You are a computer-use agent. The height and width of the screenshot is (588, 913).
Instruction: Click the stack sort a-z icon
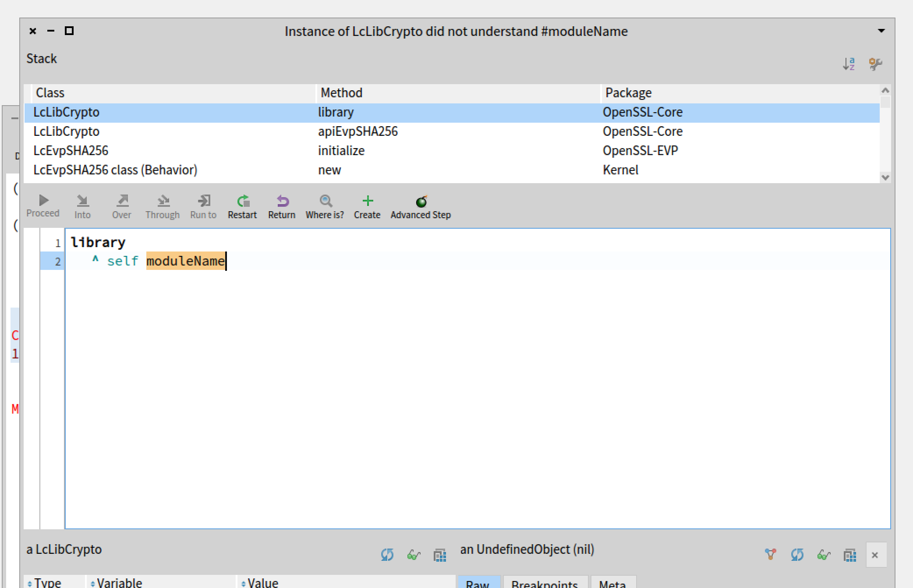pyautogui.click(x=849, y=64)
